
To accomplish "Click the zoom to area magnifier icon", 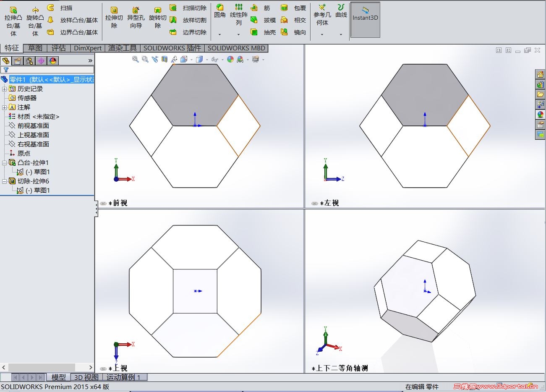I will pos(145,59).
